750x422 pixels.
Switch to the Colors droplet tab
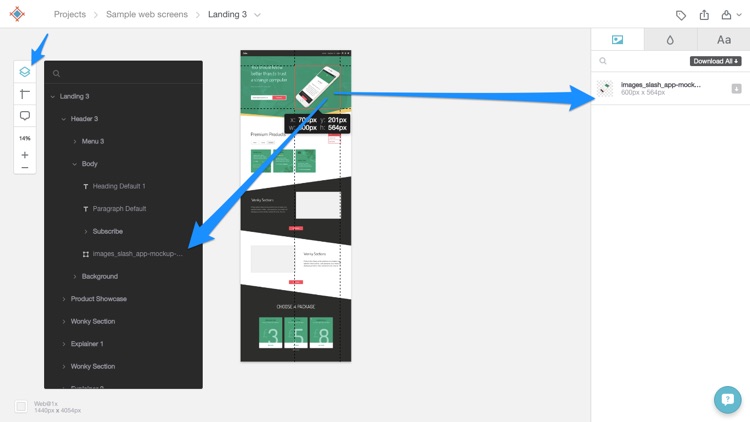point(670,40)
